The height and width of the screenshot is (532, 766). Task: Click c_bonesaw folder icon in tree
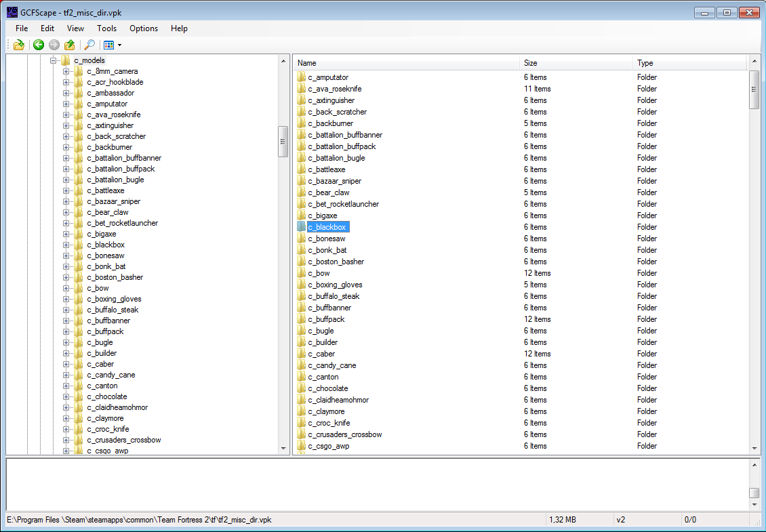point(78,255)
